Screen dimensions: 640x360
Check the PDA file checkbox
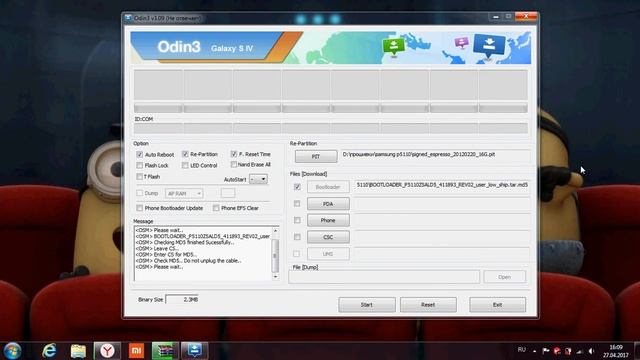pos(297,204)
